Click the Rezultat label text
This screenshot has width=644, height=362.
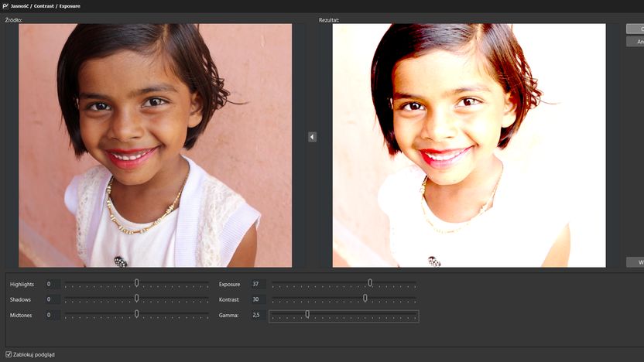(329, 19)
